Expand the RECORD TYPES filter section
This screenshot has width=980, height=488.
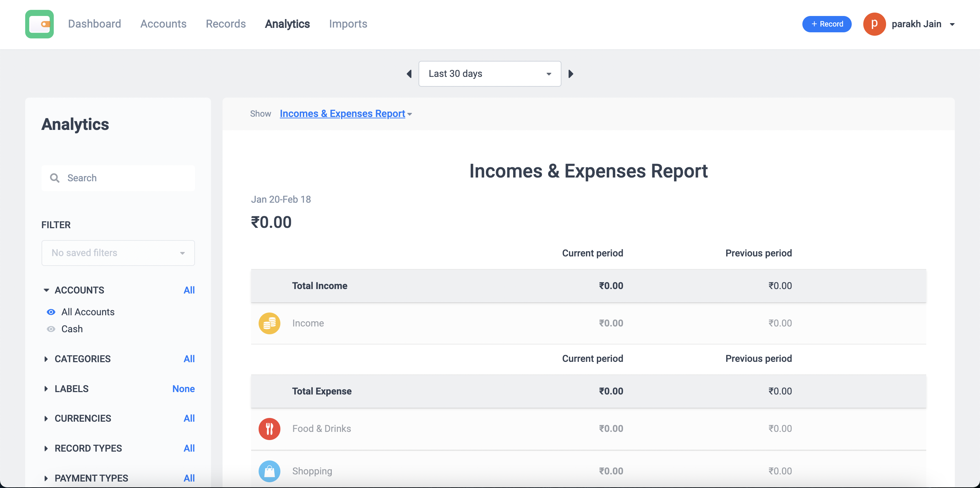46,449
